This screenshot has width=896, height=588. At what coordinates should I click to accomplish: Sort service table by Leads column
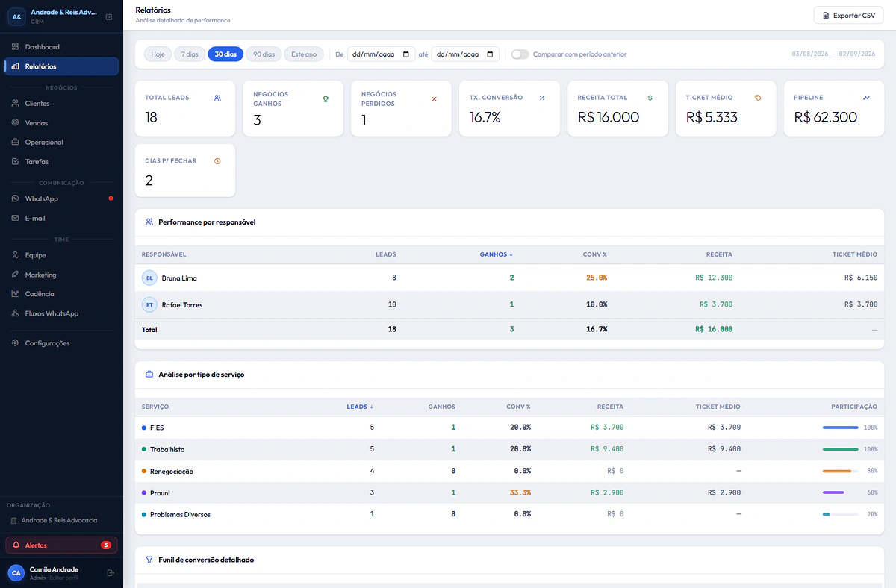pyautogui.click(x=361, y=407)
